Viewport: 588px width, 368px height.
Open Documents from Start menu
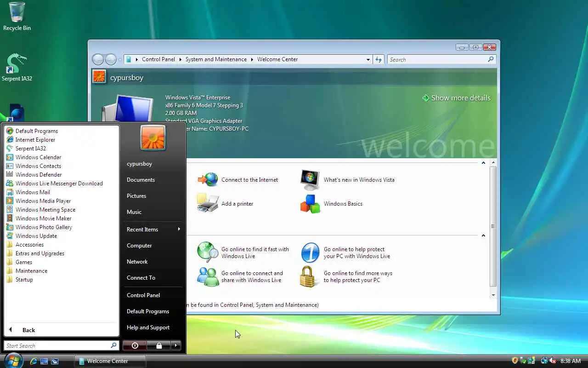pyautogui.click(x=153, y=180)
